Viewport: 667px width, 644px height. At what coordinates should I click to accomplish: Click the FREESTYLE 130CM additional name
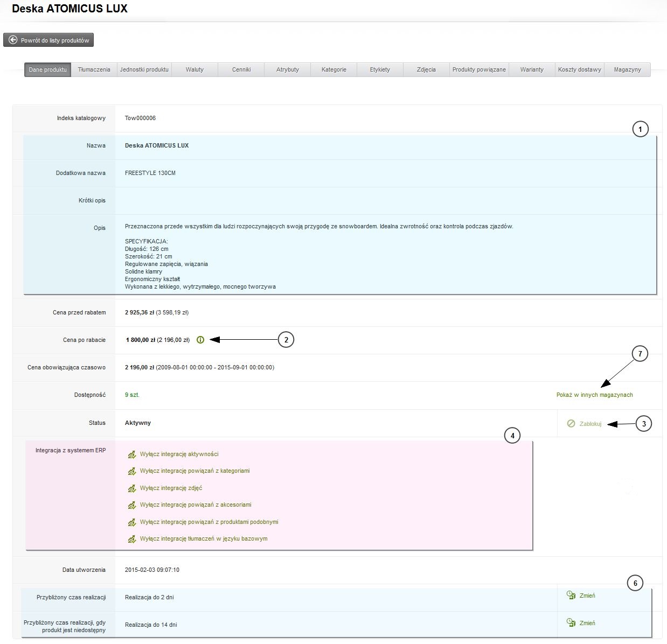(x=150, y=173)
